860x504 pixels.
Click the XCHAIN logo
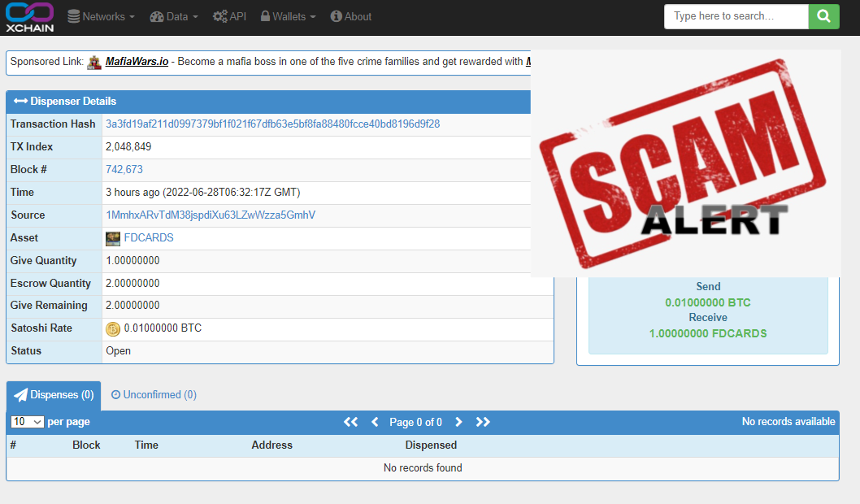(x=29, y=17)
